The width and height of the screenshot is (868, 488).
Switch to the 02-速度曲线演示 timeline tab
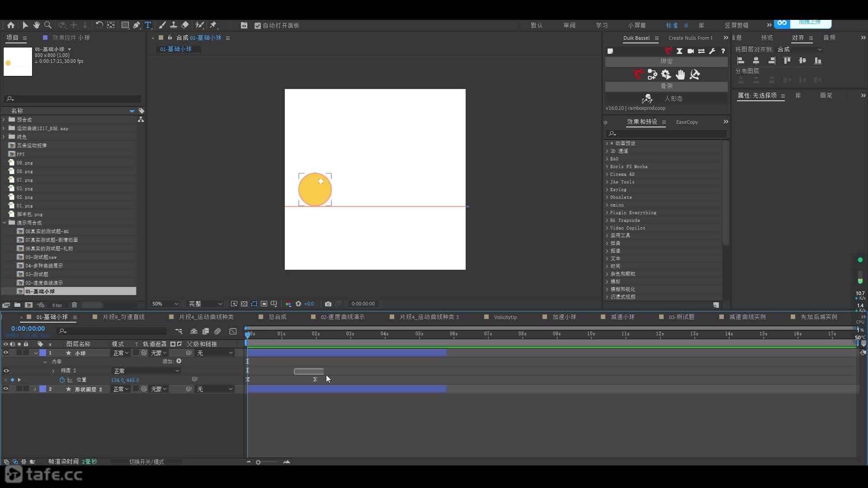pos(342,317)
